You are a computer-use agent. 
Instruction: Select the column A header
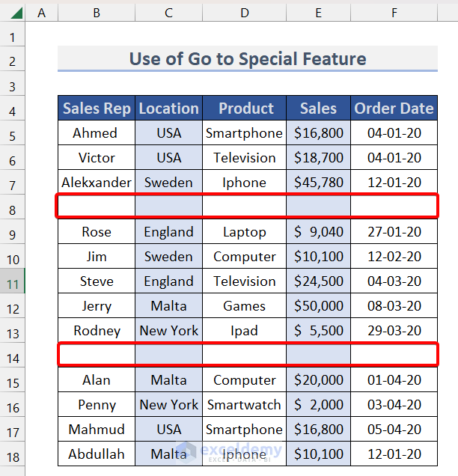click(x=41, y=13)
